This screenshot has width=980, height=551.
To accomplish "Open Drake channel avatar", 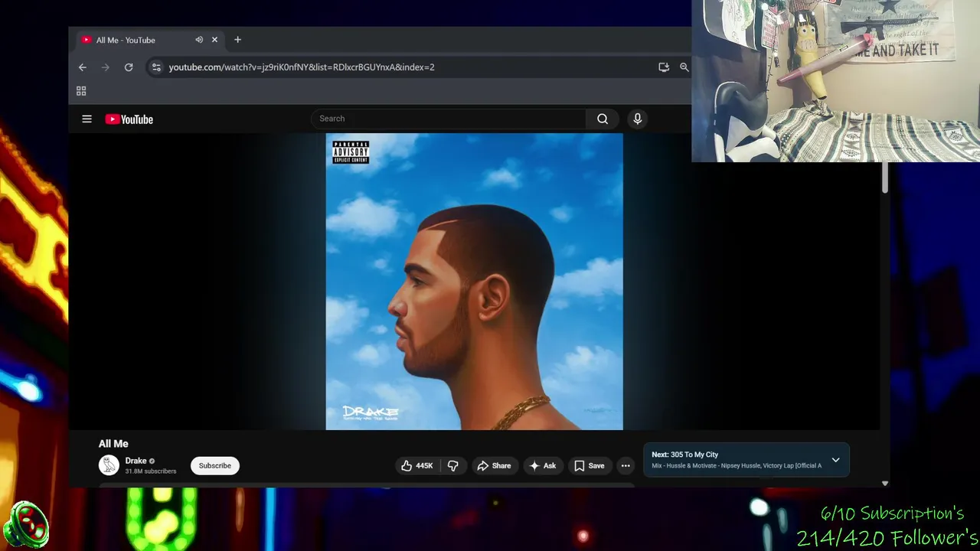I will pyautogui.click(x=109, y=465).
